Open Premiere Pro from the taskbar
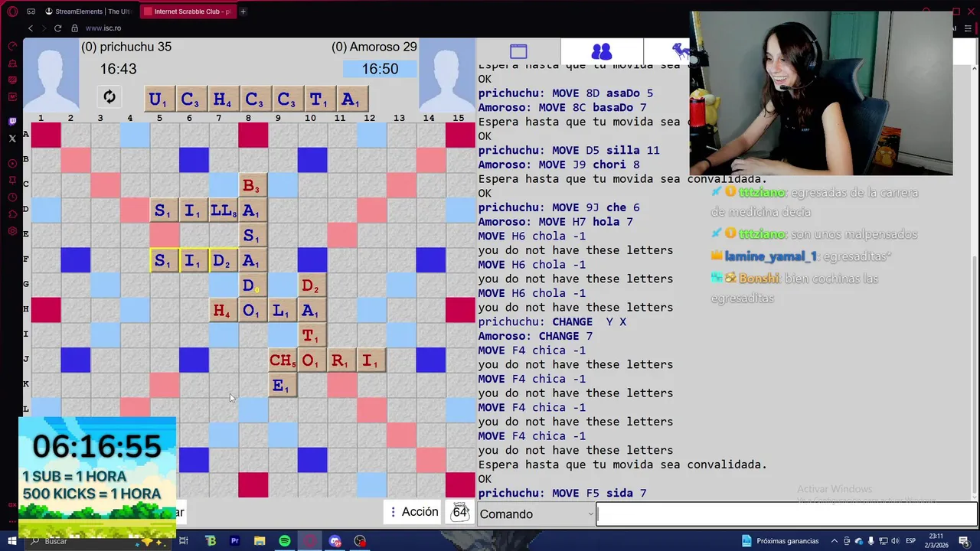 coord(235,541)
